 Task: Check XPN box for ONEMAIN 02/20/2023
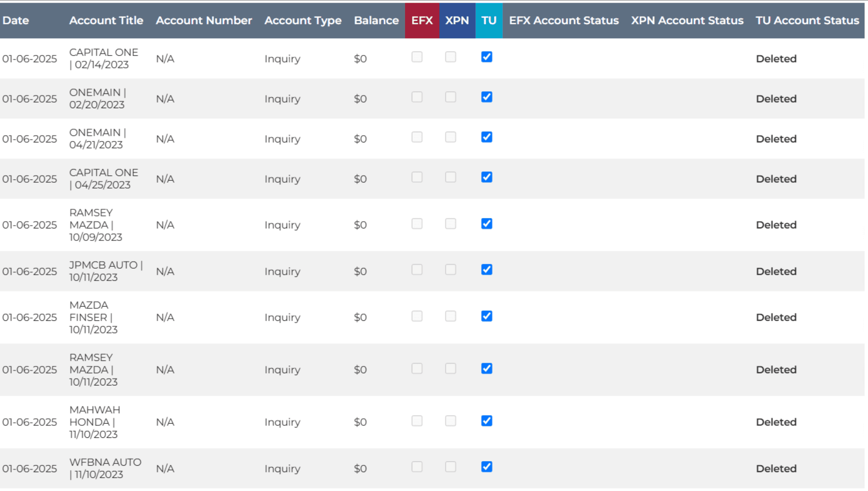click(x=450, y=97)
